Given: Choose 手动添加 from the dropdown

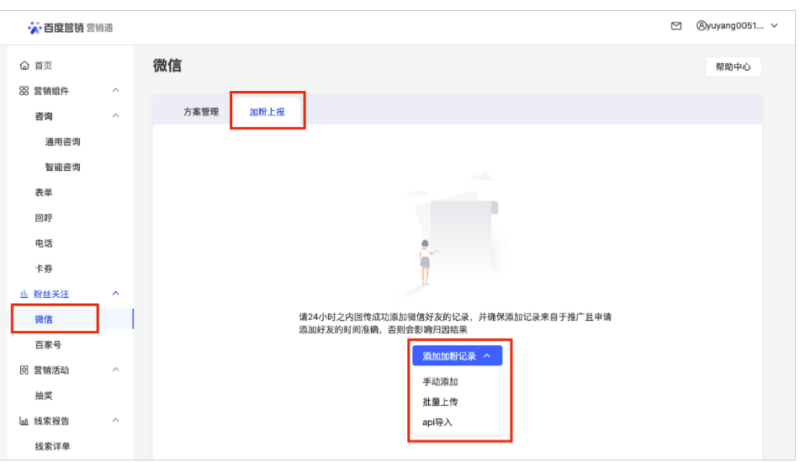Looking at the screenshot, I should (440, 382).
